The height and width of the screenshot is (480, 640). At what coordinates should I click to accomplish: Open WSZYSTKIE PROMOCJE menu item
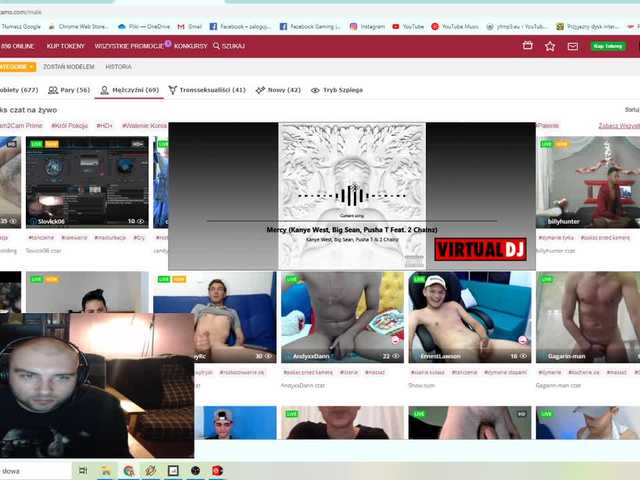(x=129, y=46)
